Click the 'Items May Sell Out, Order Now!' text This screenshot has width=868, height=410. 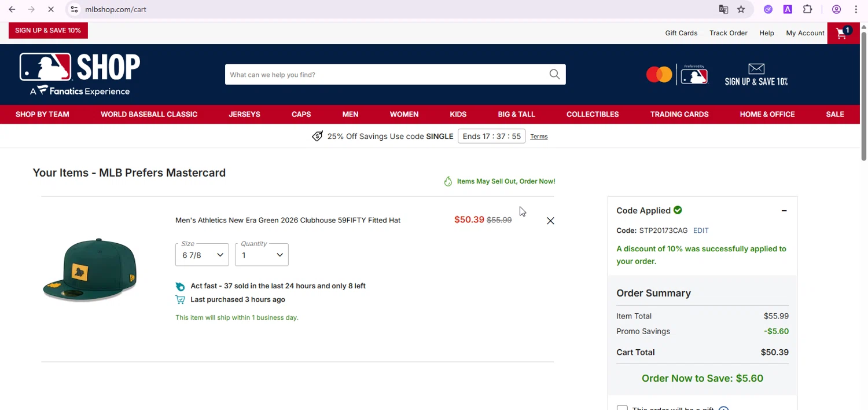[x=506, y=181]
